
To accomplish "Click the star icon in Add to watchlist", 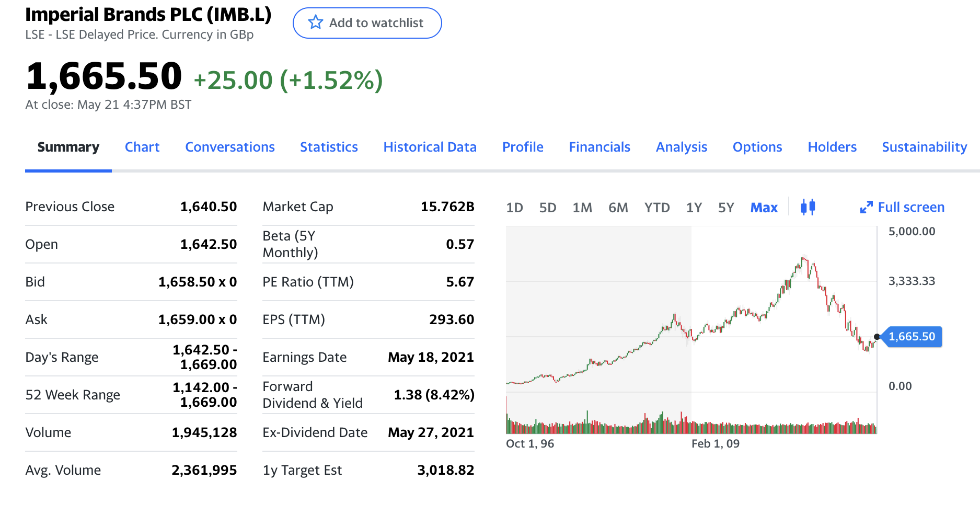I will point(316,22).
